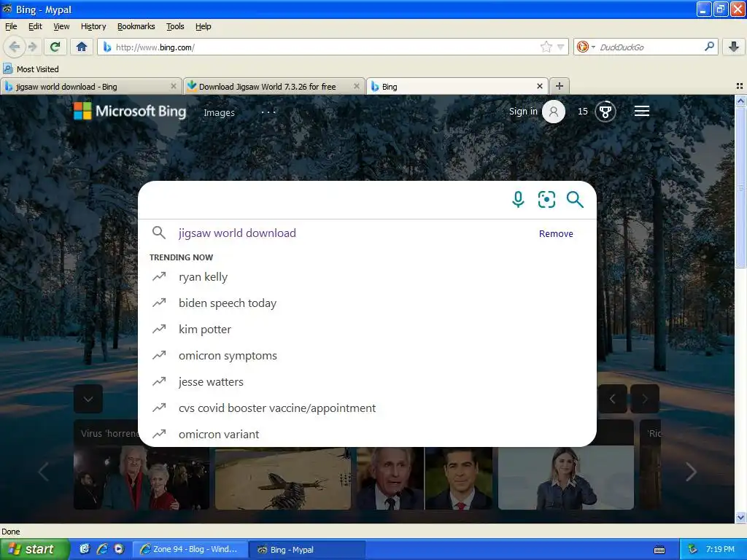Close the 'jigsaw world download - Bing' tab
747x560 pixels.
[174, 86]
